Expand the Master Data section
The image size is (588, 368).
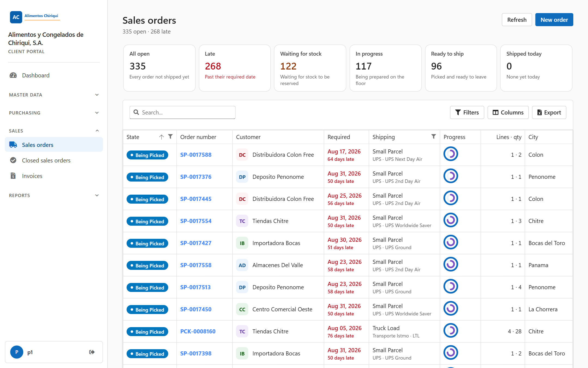coord(54,95)
